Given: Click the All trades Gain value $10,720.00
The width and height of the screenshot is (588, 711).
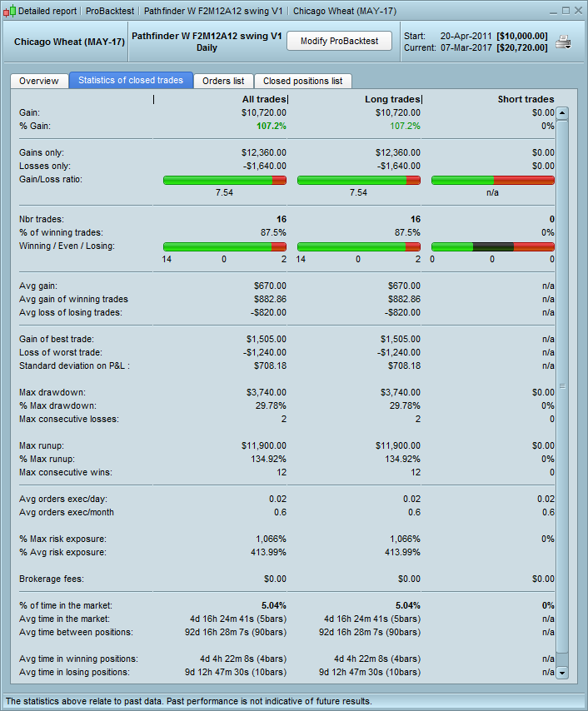Looking at the screenshot, I should pyautogui.click(x=264, y=112).
